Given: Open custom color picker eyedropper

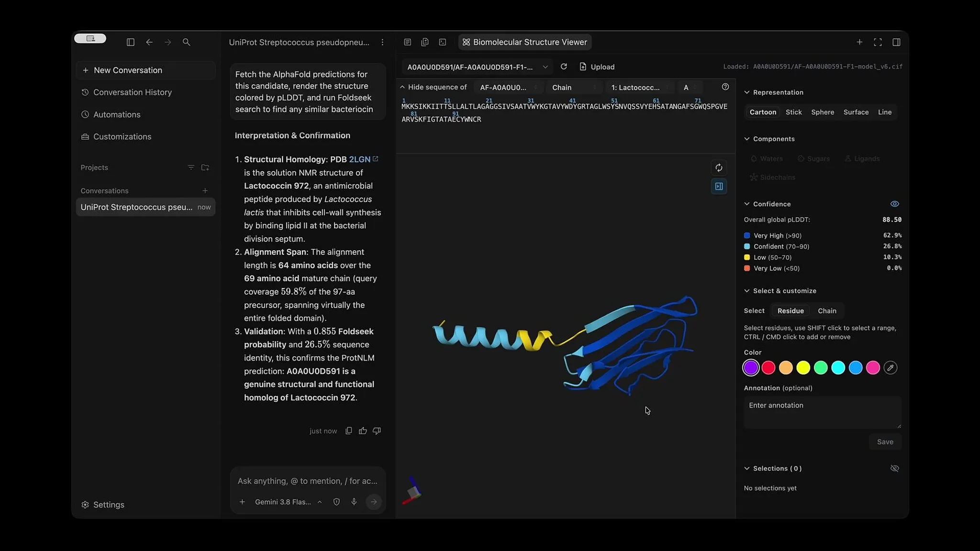Looking at the screenshot, I should point(890,367).
